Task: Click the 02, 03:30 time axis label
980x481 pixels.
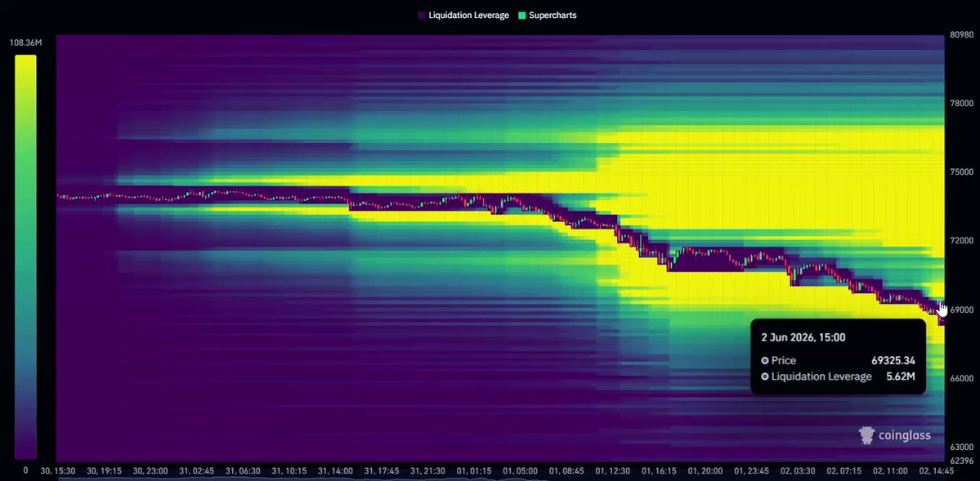Action: 798,471
